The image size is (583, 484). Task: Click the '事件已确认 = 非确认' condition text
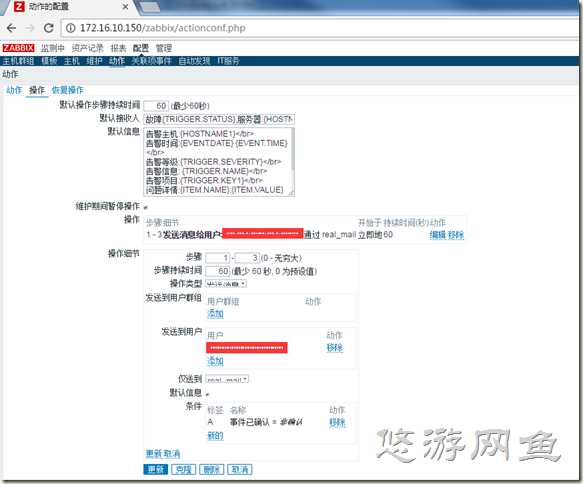pyautogui.click(x=266, y=422)
